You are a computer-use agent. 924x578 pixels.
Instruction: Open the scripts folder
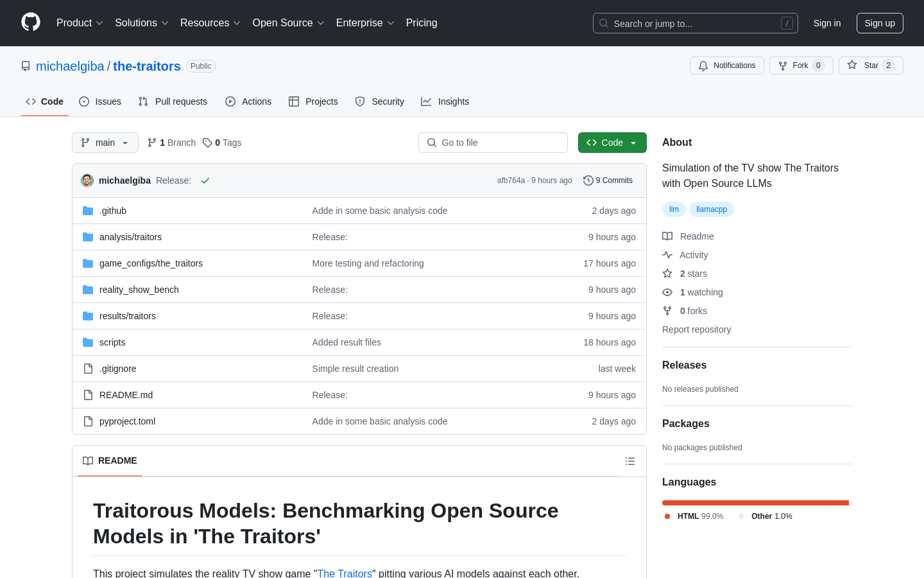(112, 342)
